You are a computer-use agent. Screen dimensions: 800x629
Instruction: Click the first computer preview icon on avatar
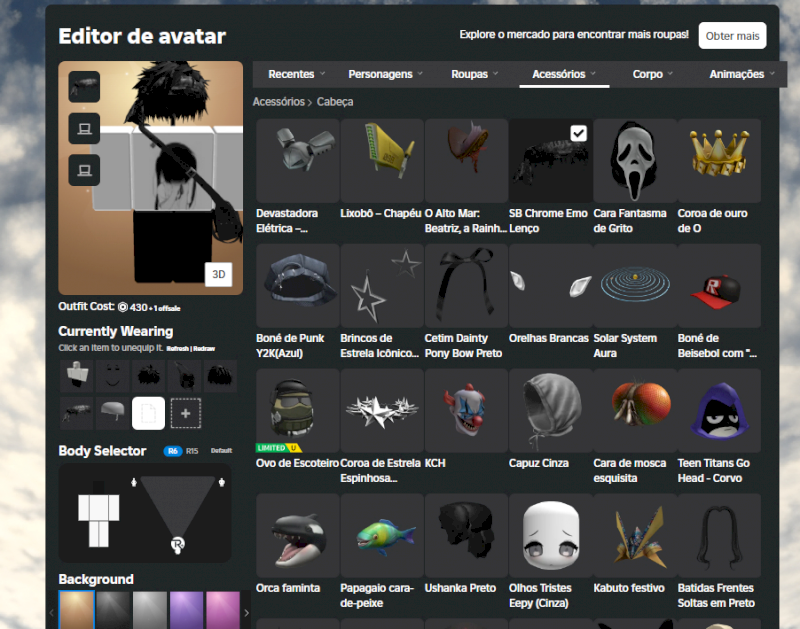coord(84,128)
